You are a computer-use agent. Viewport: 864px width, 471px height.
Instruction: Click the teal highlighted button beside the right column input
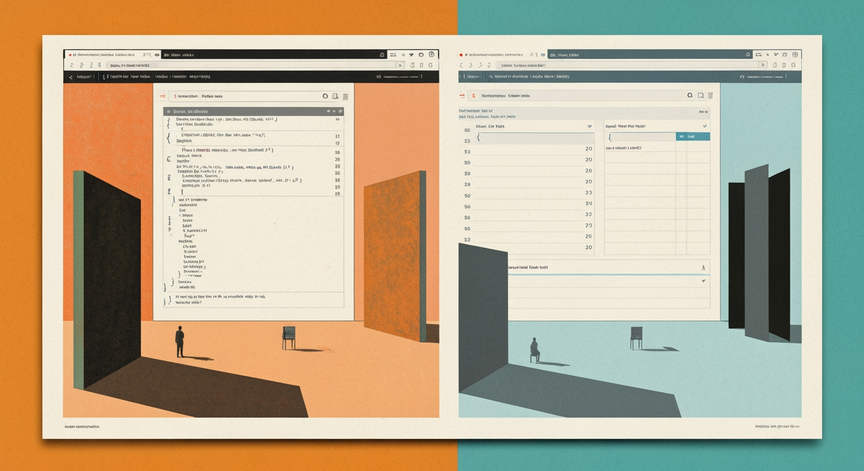693,136
